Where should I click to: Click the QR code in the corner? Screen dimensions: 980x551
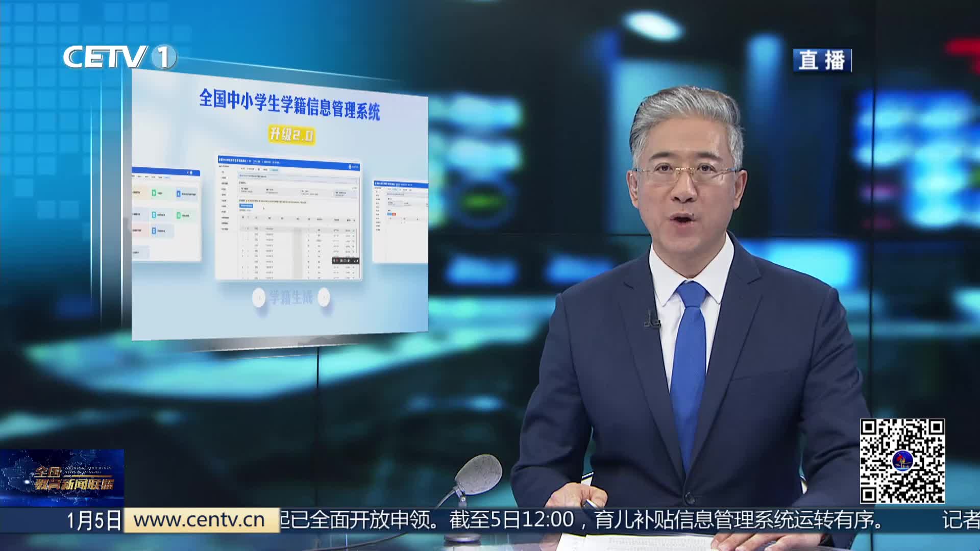pyautogui.click(x=902, y=461)
